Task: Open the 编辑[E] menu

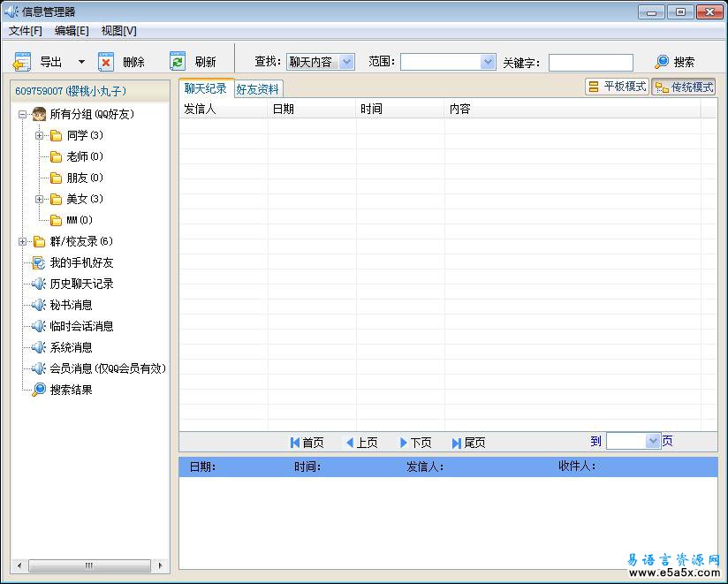Action: click(x=72, y=31)
